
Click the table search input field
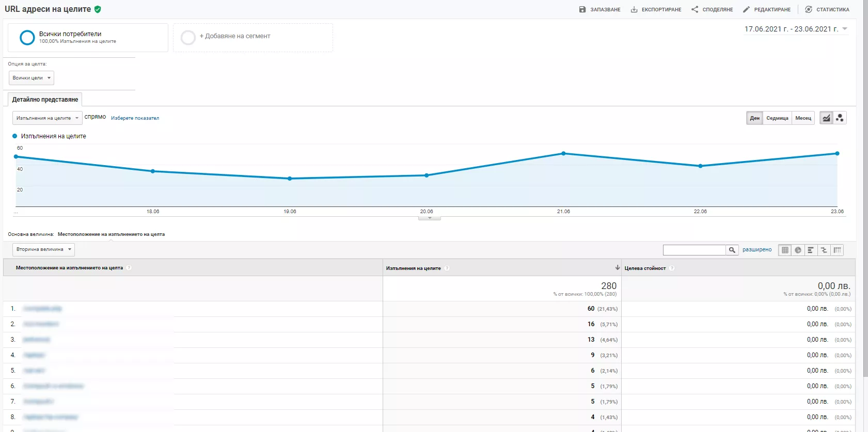695,250
